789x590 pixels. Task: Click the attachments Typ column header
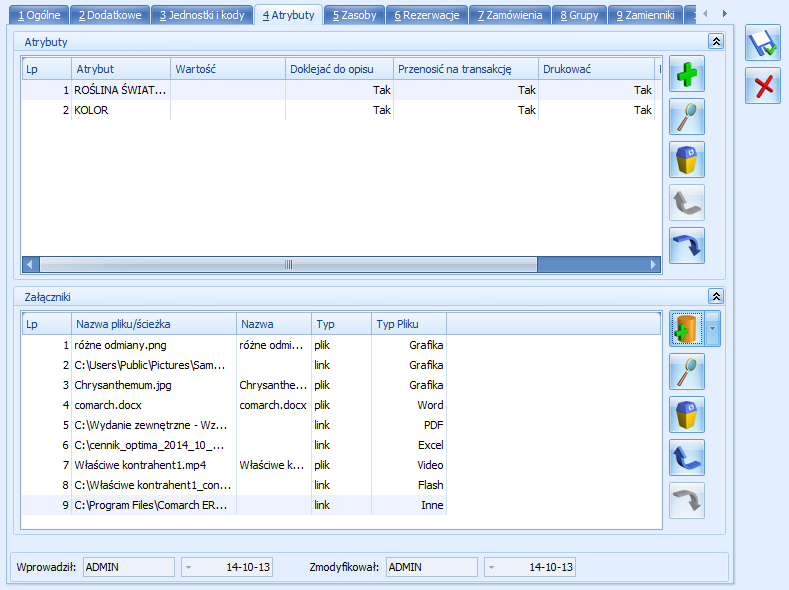click(342, 324)
